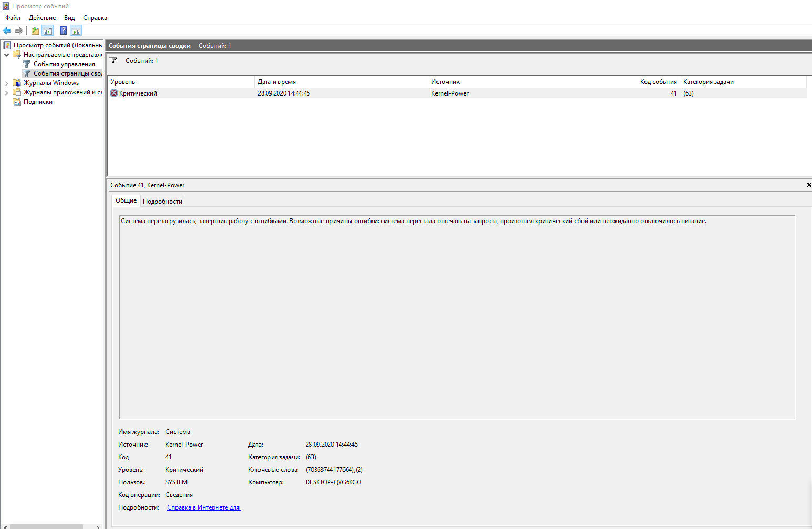
Task: Switch to the Общие tab
Action: click(126, 200)
